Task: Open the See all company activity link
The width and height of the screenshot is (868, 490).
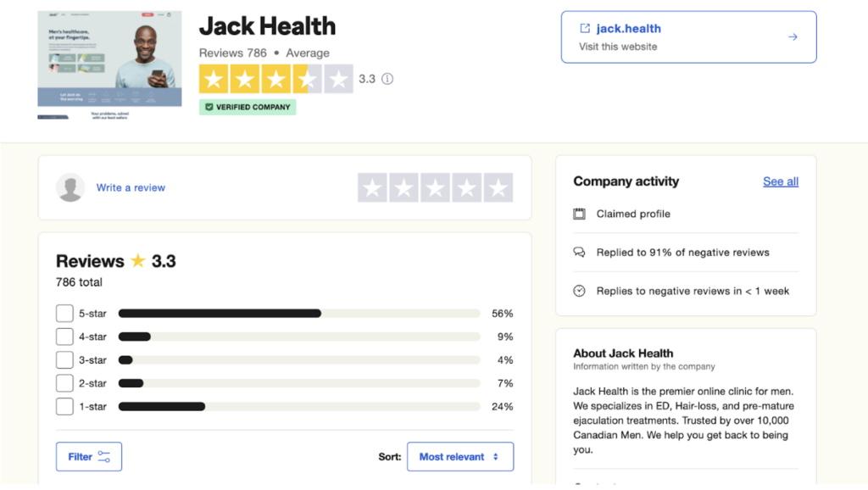Action: [x=780, y=181]
